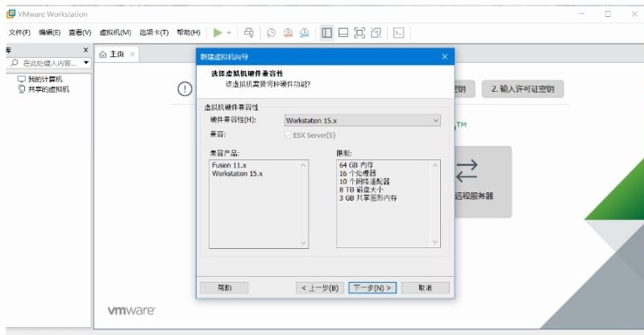This screenshot has width=644, height=335.
Task: Click the Enter Full Screen icon
Action: point(359,33)
